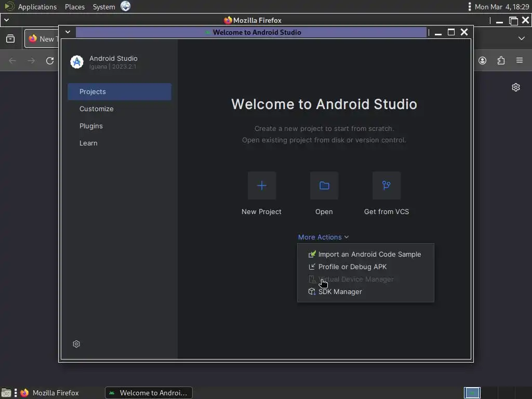Image resolution: width=532 pixels, height=399 pixels.
Task: Click Firefox new tab page settings gear
Action: point(516,87)
